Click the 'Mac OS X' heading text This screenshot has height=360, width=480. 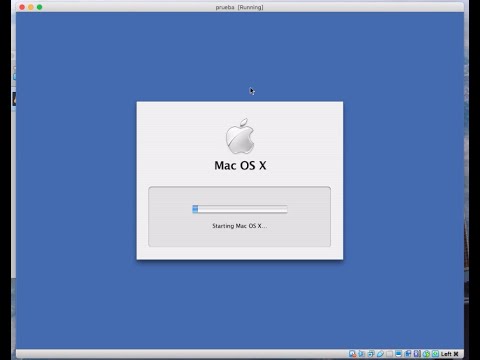[x=240, y=166]
